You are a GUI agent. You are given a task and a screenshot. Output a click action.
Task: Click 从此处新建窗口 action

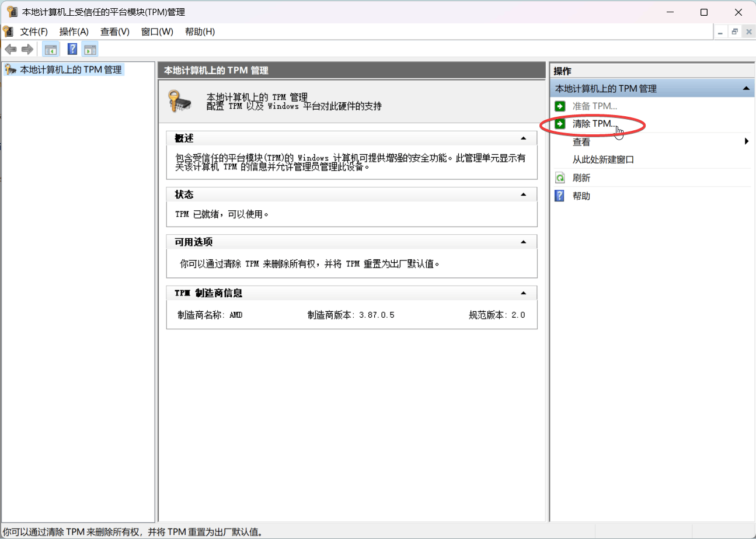[x=603, y=159]
